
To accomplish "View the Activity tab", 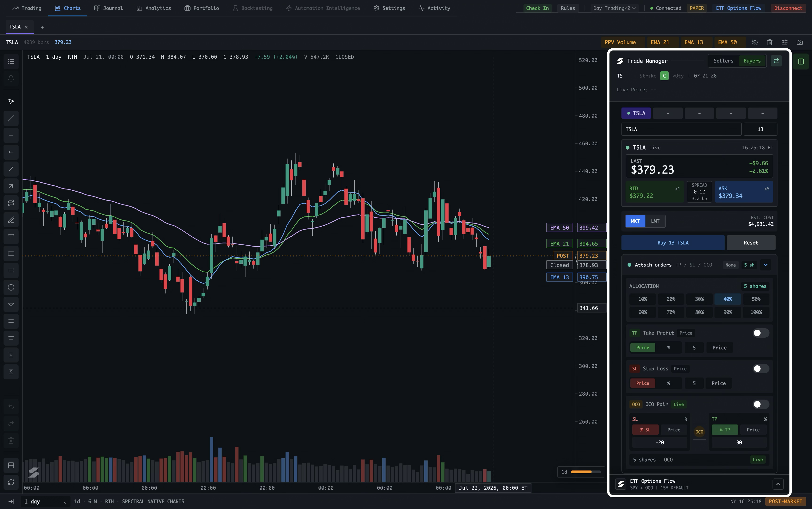I will pyautogui.click(x=434, y=8).
